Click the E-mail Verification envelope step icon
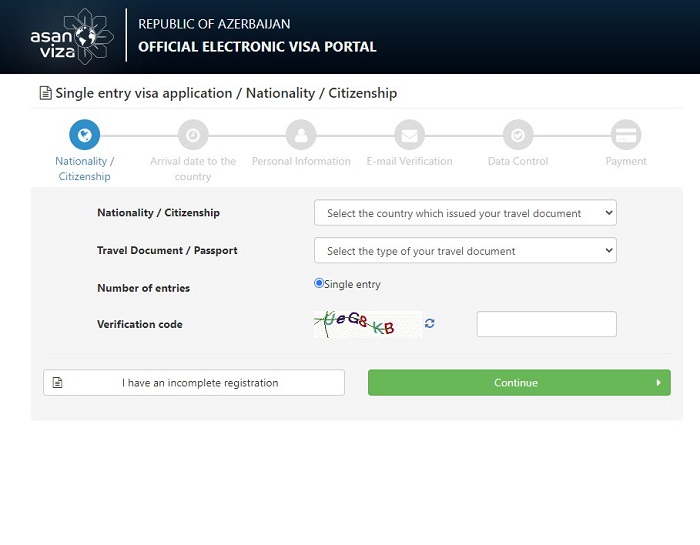Image resolution: width=700 pixels, height=545 pixels. pos(409,135)
